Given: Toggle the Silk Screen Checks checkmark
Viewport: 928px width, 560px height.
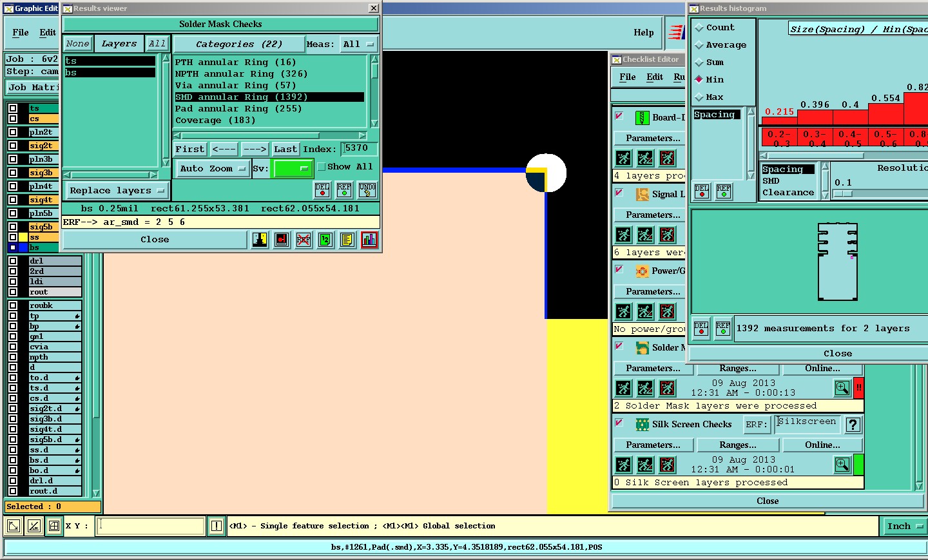Looking at the screenshot, I should 619,423.
